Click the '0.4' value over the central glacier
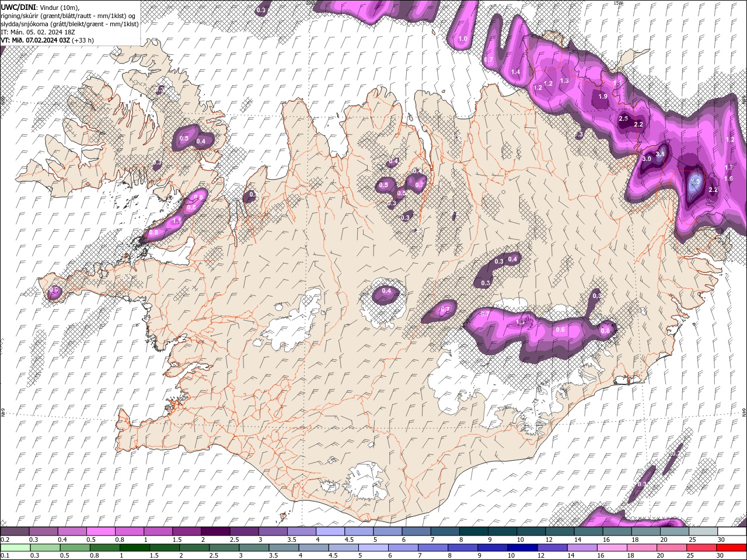This screenshot has height=560, width=747. 386,290
